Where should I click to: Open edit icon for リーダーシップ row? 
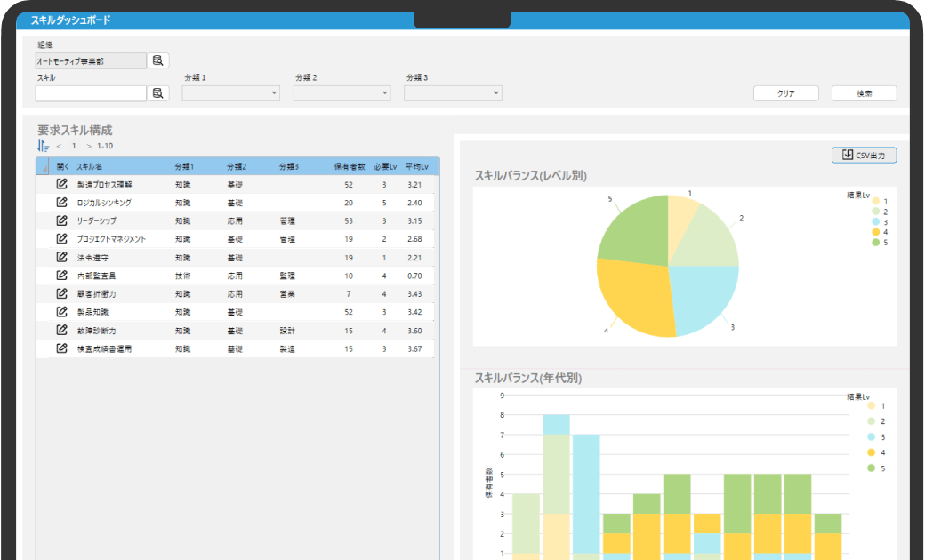pos(62,220)
